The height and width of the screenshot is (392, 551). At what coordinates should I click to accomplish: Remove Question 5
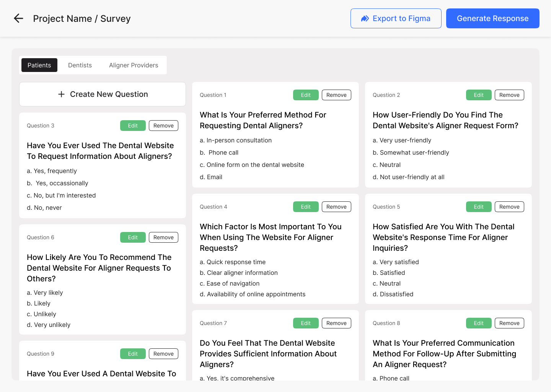pyautogui.click(x=509, y=207)
